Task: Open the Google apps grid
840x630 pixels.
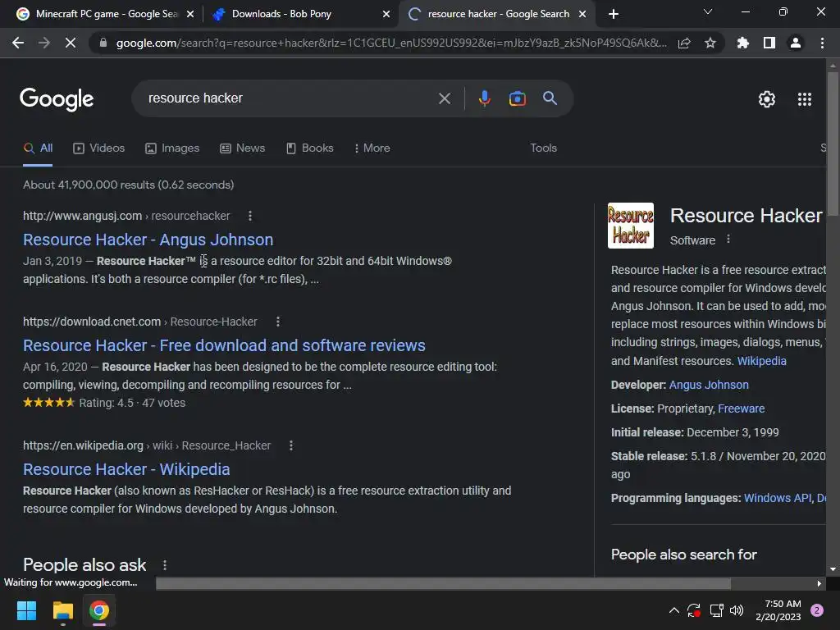Action: coord(804,99)
